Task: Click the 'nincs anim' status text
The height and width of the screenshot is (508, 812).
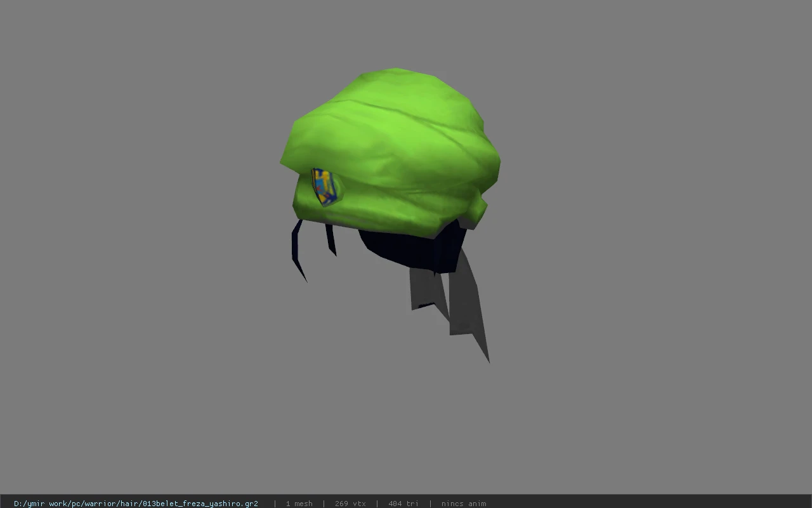Action: (x=464, y=504)
